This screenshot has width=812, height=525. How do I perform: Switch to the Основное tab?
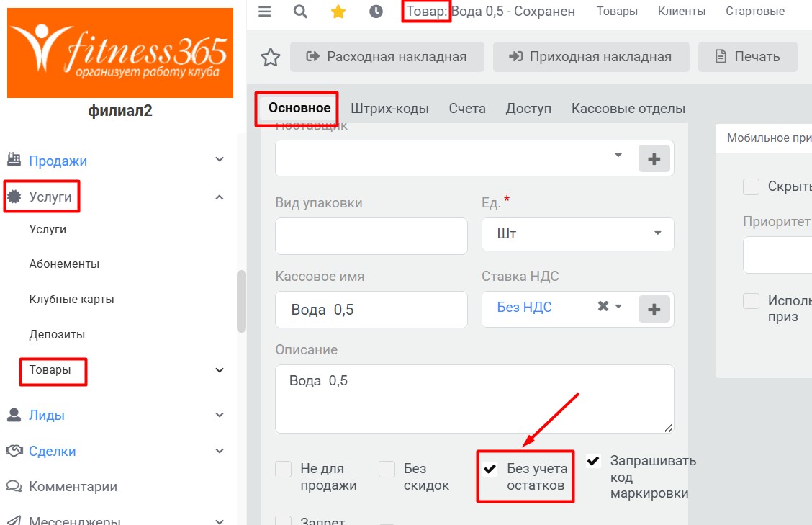(299, 108)
